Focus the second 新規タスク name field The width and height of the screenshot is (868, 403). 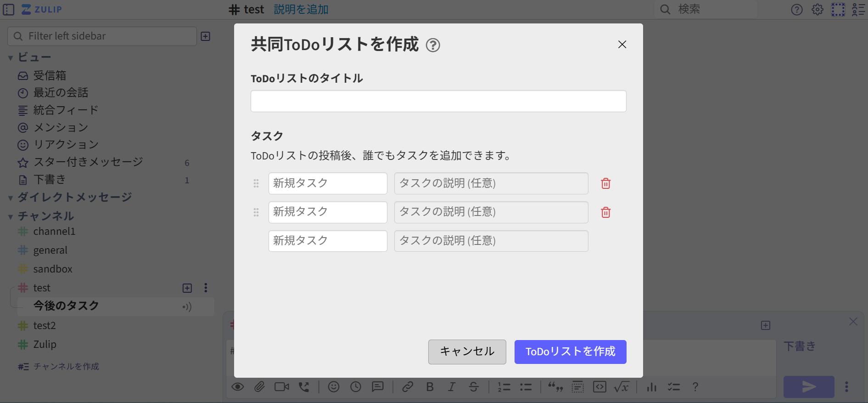(x=328, y=212)
